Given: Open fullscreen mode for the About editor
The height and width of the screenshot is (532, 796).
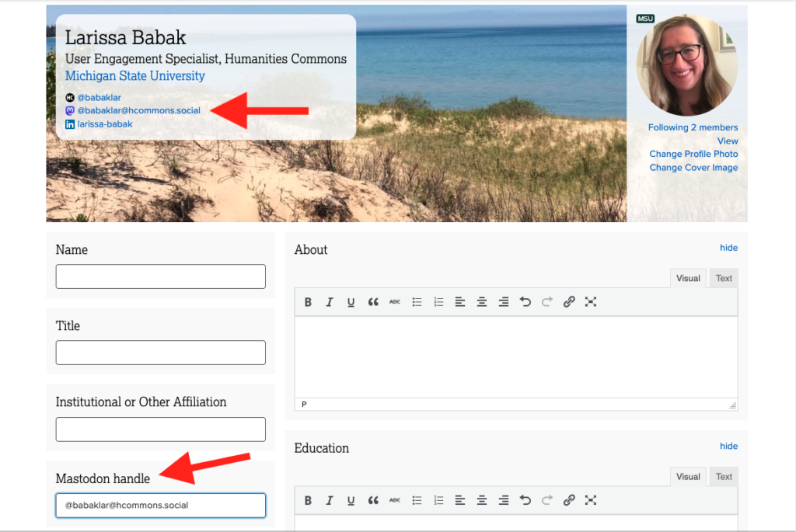Looking at the screenshot, I should click(592, 302).
